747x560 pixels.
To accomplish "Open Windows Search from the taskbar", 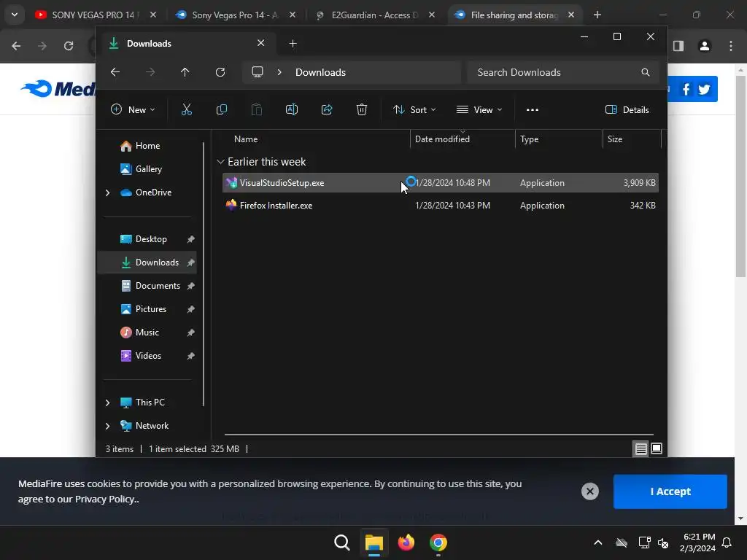I will tap(342, 542).
